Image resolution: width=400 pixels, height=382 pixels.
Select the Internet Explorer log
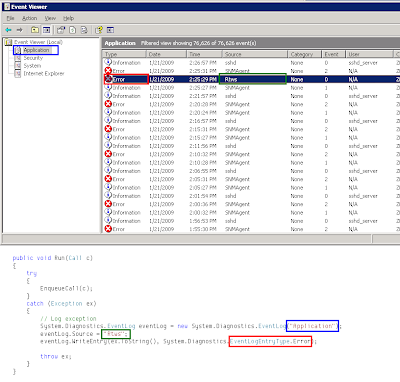[44, 73]
